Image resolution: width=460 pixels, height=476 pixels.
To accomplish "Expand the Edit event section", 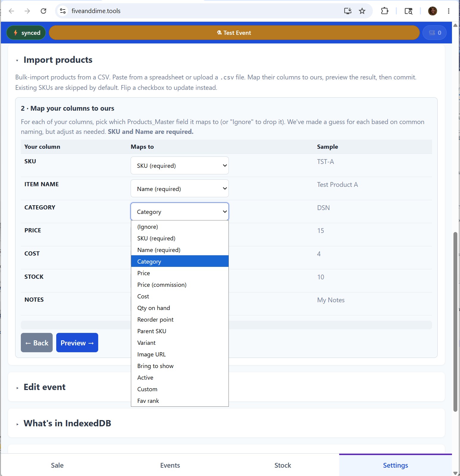I will pyautogui.click(x=44, y=387).
